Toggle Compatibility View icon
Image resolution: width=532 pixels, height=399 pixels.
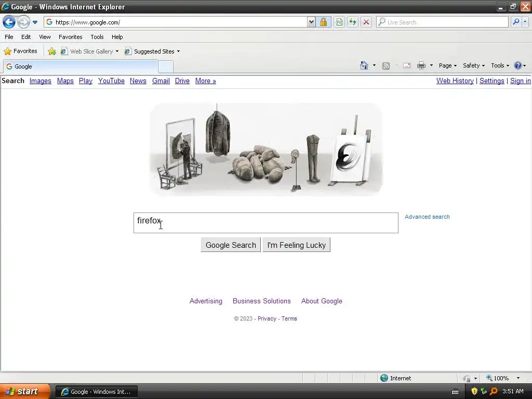pyautogui.click(x=339, y=22)
